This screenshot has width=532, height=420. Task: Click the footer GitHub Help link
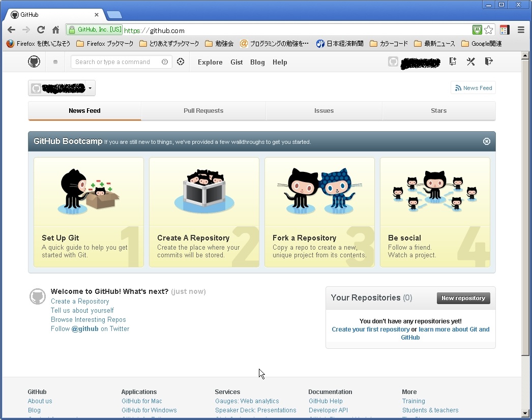(326, 401)
